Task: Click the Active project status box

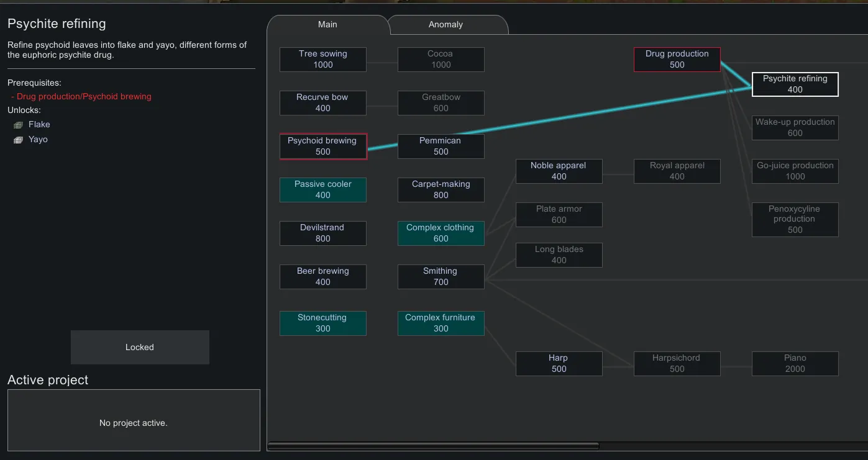Action: 134,420
